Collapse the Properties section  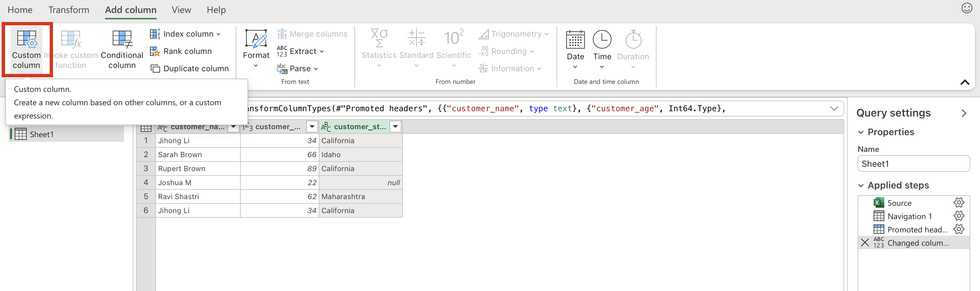pyautogui.click(x=861, y=132)
